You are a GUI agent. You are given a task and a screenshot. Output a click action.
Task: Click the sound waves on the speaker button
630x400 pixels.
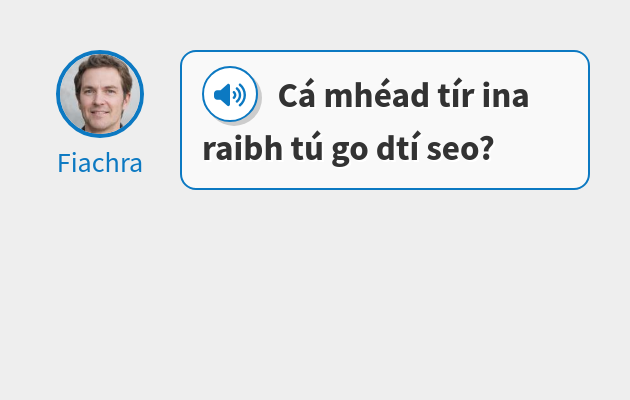point(240,95)
